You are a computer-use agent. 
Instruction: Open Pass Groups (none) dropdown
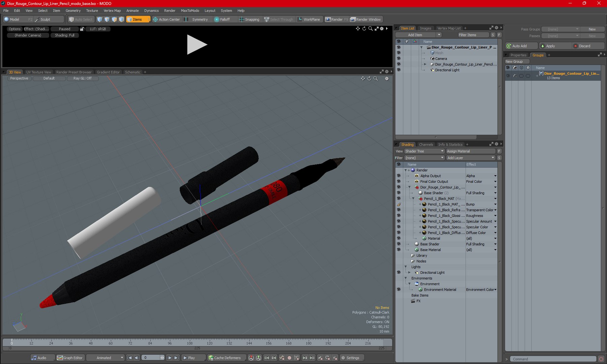click(x=560, y=29)
